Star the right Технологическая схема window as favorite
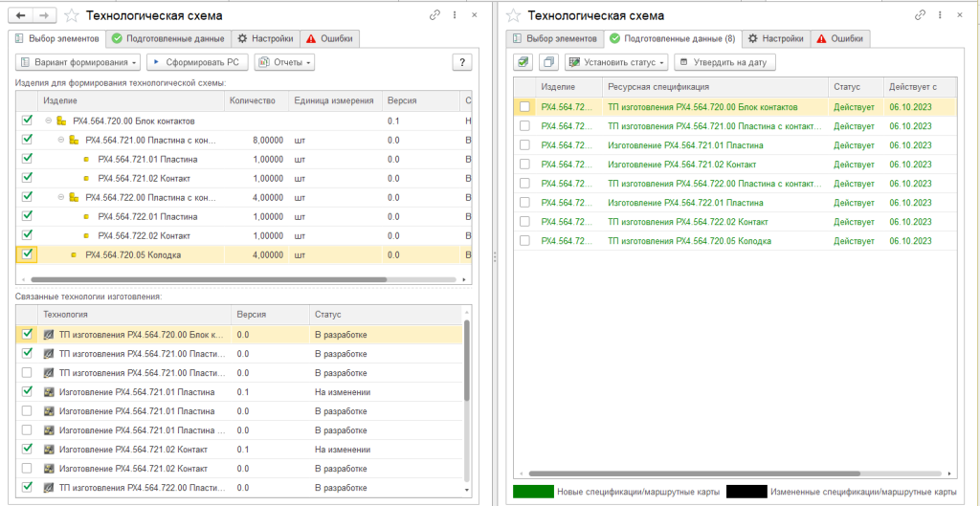 click(x=514, y=15)
